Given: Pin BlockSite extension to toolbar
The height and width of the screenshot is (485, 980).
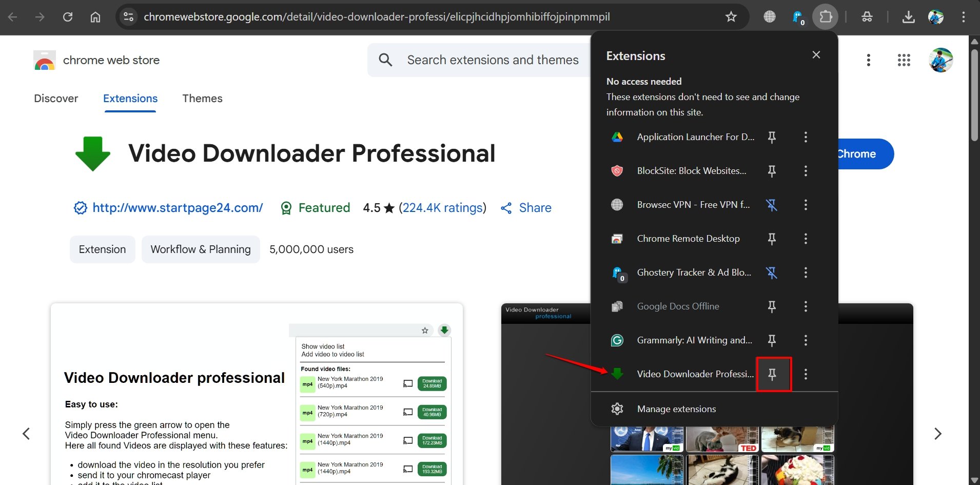Looking at the screenshot, I should [x=772, y=171].
